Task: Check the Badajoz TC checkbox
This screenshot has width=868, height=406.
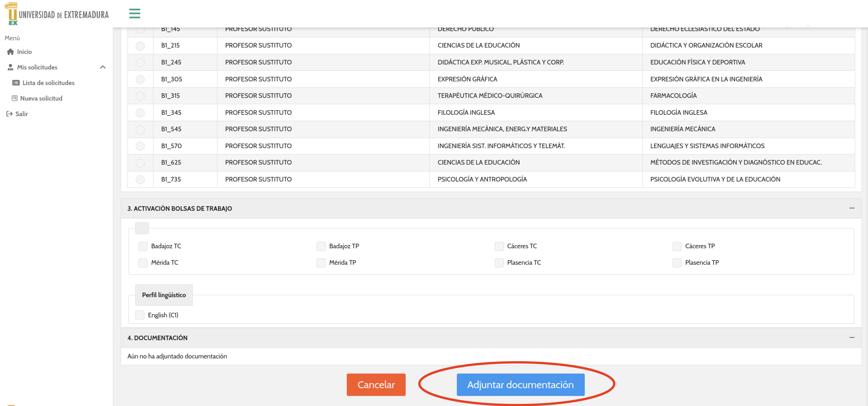Action: [143, 246]
